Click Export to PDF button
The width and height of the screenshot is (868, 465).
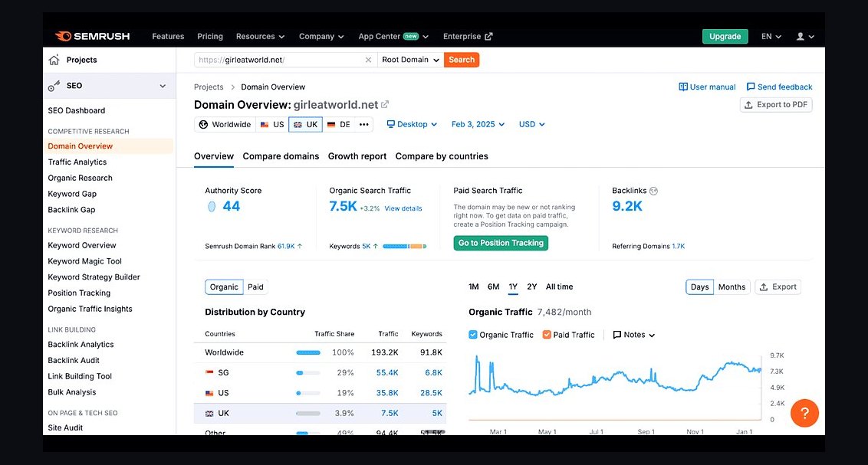(776, 104)
